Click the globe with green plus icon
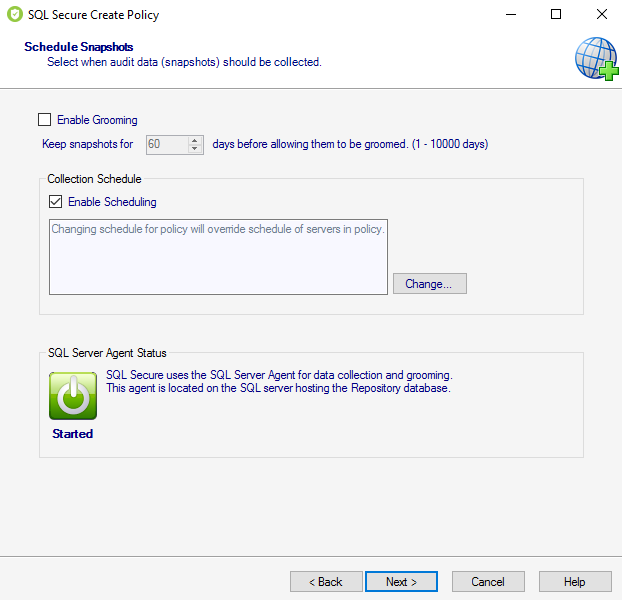The image size is (622, 600). click(x=597, y=59)
